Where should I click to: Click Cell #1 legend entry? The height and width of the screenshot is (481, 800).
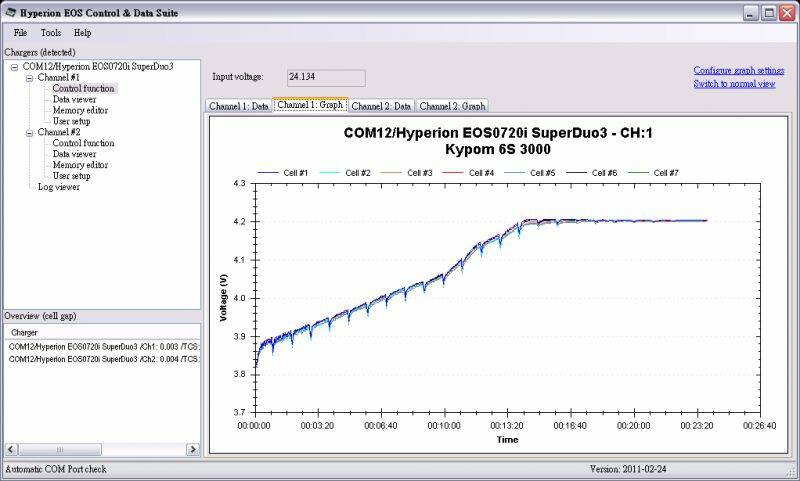283,173
